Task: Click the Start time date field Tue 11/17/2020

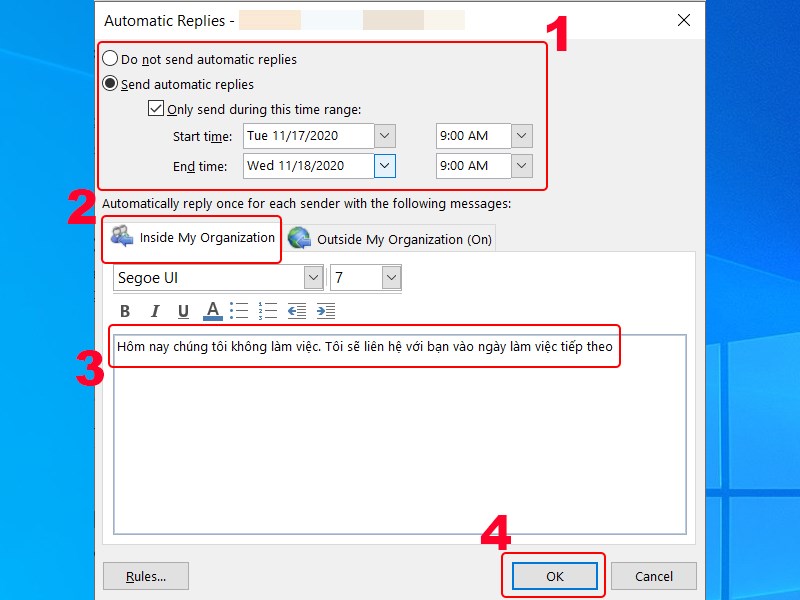Action: [309, 136]
